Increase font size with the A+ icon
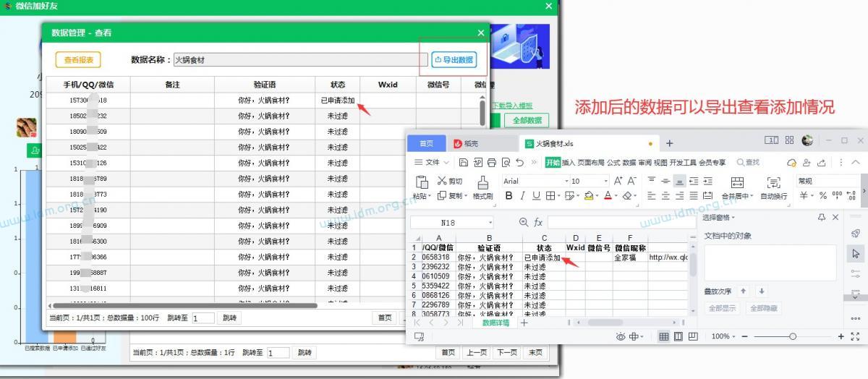The image size is (868, 379). [x=619, y=181]
